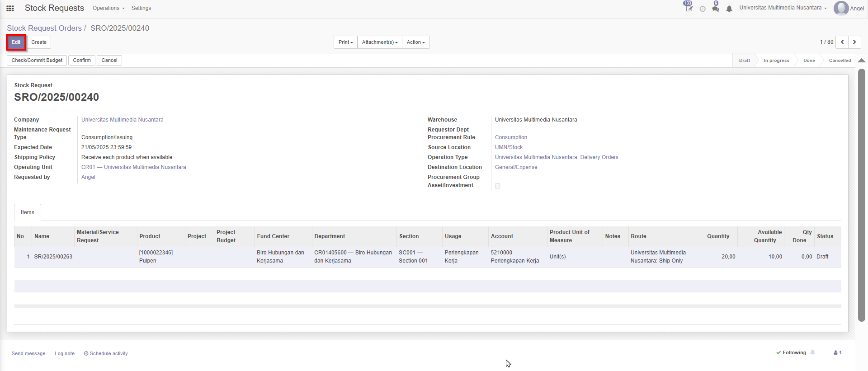This screenshot has height=371, width=868.
Task: Go to next record arrow
Action: 854,42
